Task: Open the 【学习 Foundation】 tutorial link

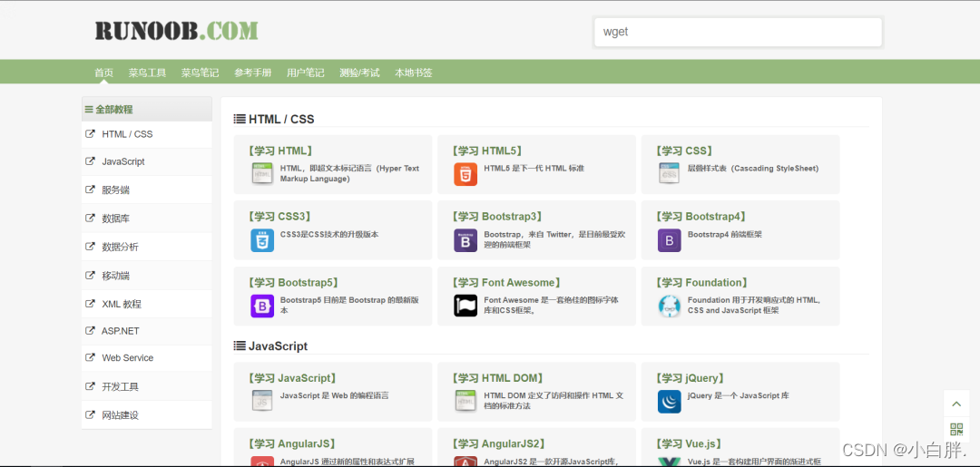Action: point(701,282)
